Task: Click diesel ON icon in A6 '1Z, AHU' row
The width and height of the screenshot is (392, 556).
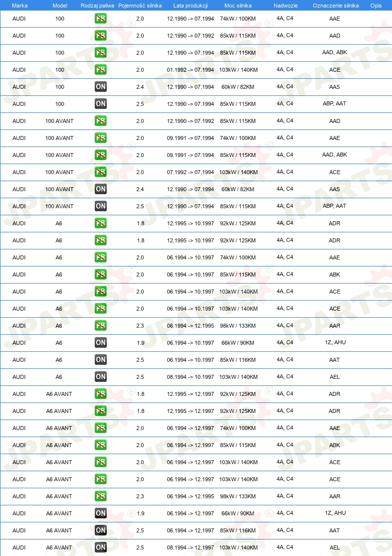Action: (x=101, y=343)
